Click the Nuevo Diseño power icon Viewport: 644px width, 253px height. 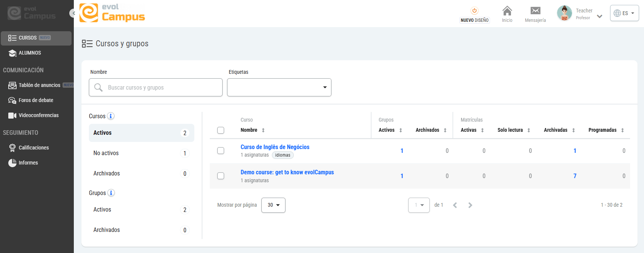[475, 11]
